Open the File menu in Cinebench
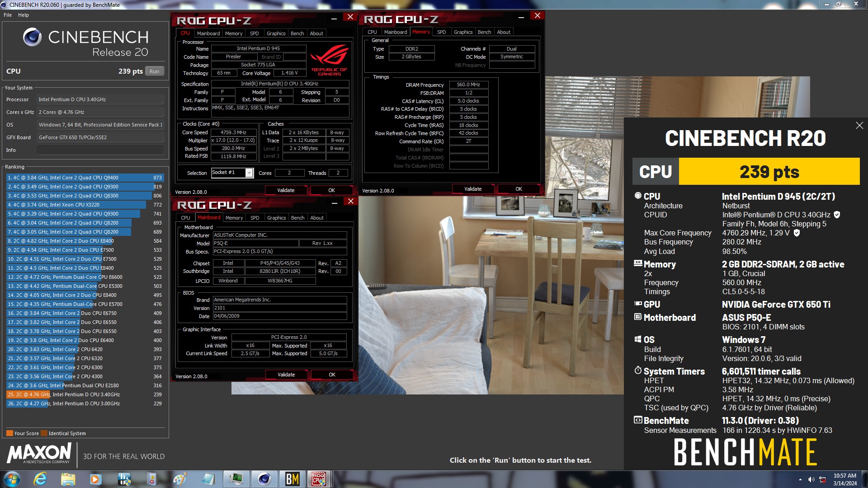Screen dimensions: 868x488 pos(8,15)
